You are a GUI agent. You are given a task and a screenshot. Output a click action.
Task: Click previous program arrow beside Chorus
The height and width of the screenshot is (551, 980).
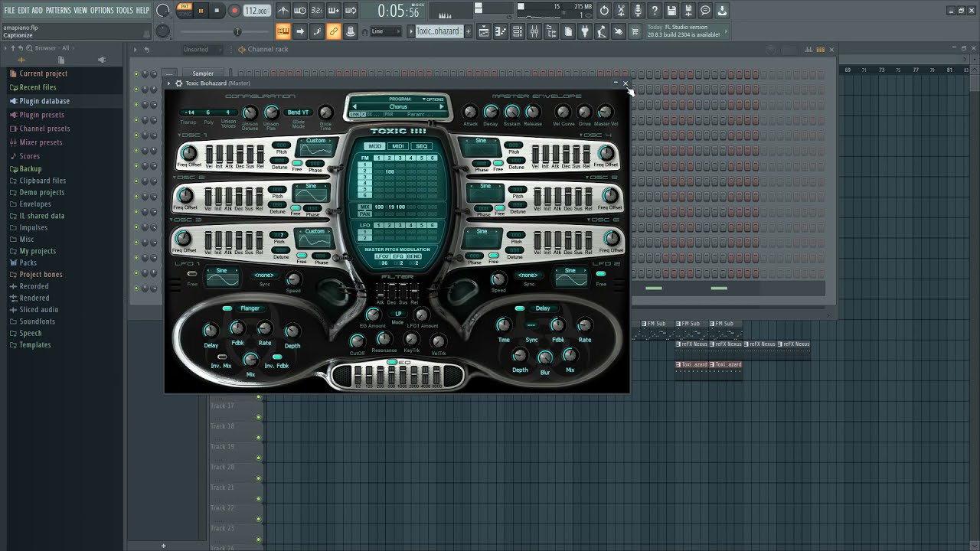[x=354, y=106]
